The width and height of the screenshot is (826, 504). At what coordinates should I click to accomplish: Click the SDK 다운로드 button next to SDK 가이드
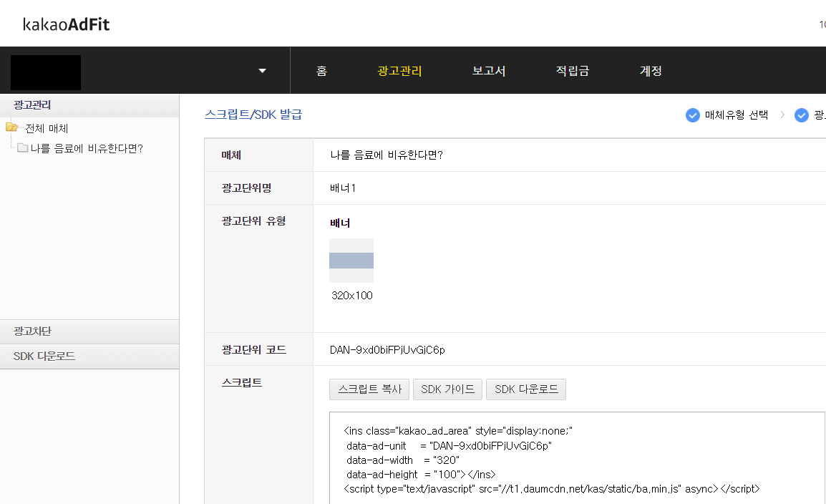click(x=525, y=389)
